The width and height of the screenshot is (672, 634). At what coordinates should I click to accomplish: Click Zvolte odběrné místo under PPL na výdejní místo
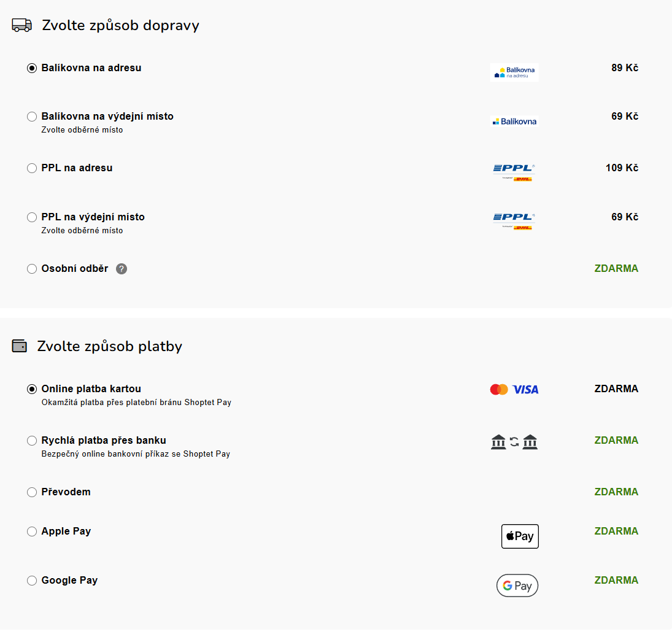click(82, 231)
